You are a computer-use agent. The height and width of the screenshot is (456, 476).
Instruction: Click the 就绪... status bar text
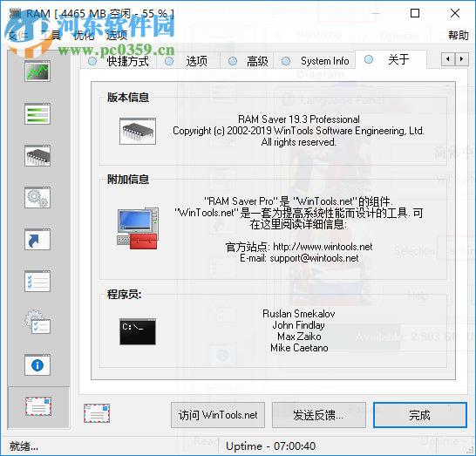[x=24, y=446]
